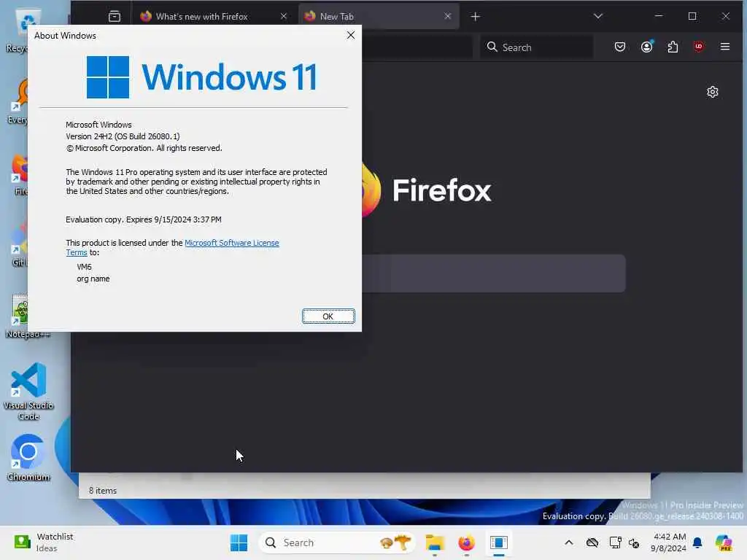This screenshot has height=560, width=747.
Task: Open OneDrive cloud tray icon
Action: coord(592,542)
